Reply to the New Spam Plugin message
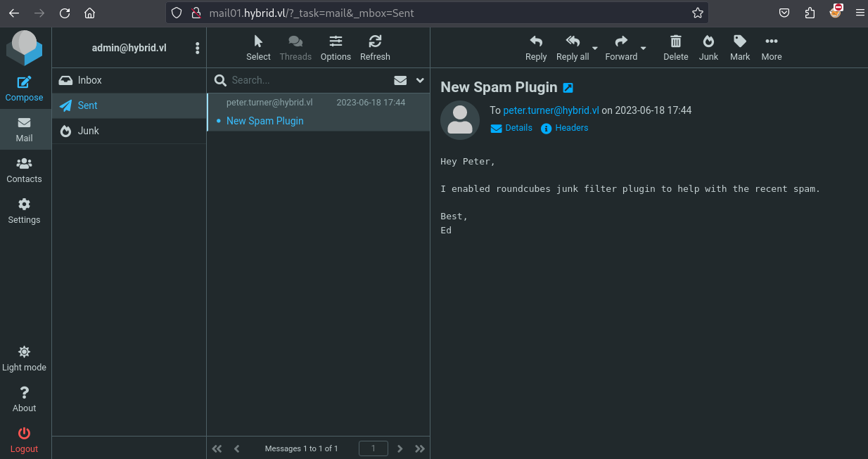Viewport: 868px width, 459px height. point(536,48)
